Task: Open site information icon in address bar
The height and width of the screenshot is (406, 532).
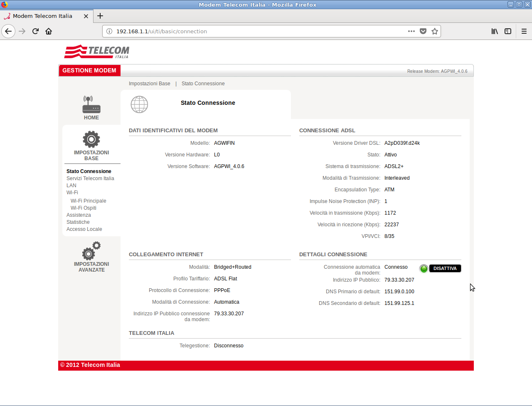Action: pos(109,31)
